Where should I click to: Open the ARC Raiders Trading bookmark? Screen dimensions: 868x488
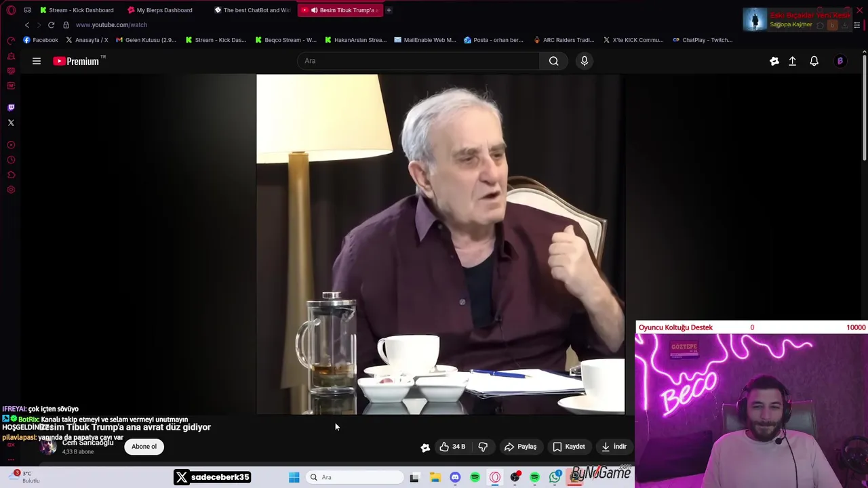(563, 40)
